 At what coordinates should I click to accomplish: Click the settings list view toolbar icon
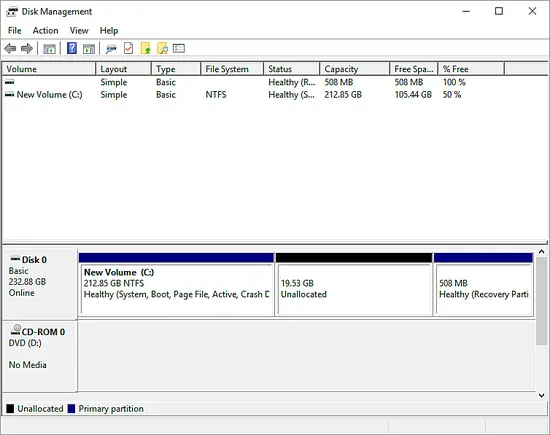point(179,48)
